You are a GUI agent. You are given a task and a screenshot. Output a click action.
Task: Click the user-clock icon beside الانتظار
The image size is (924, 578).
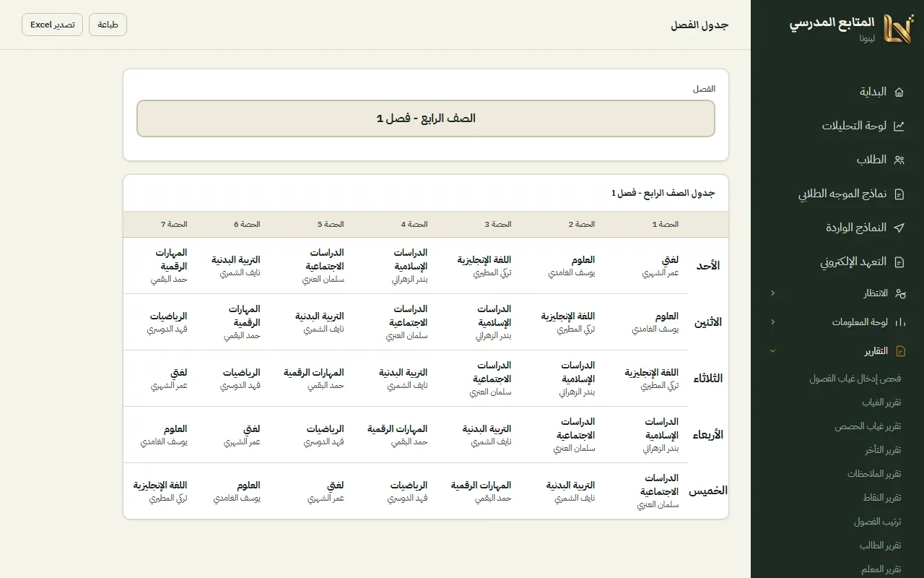tap(899, 293)
